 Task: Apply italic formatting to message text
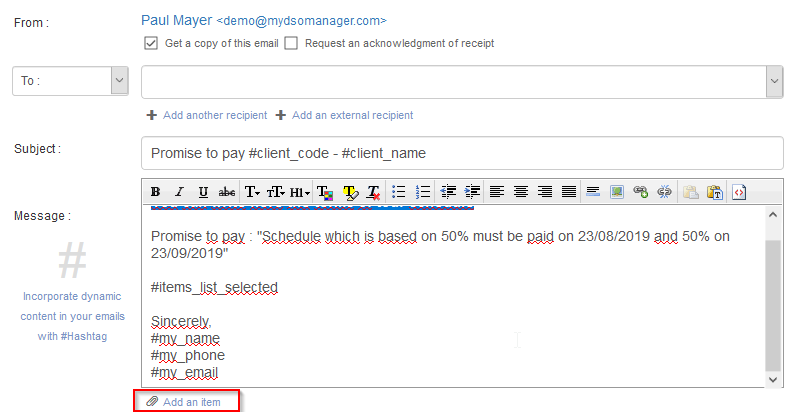(179, 192)
